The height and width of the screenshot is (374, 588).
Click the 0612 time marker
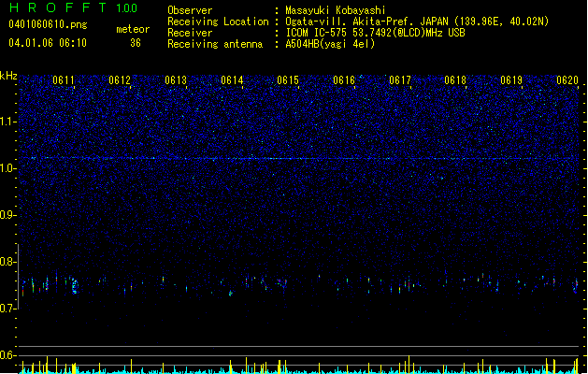[x=120, y=80]
